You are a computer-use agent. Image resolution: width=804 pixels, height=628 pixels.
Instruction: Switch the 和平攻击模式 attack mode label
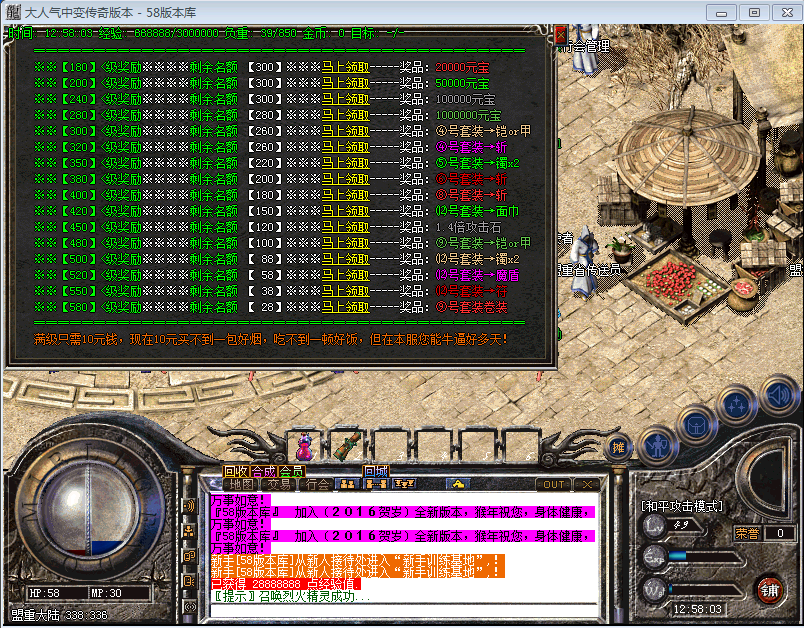pos(682,507)
